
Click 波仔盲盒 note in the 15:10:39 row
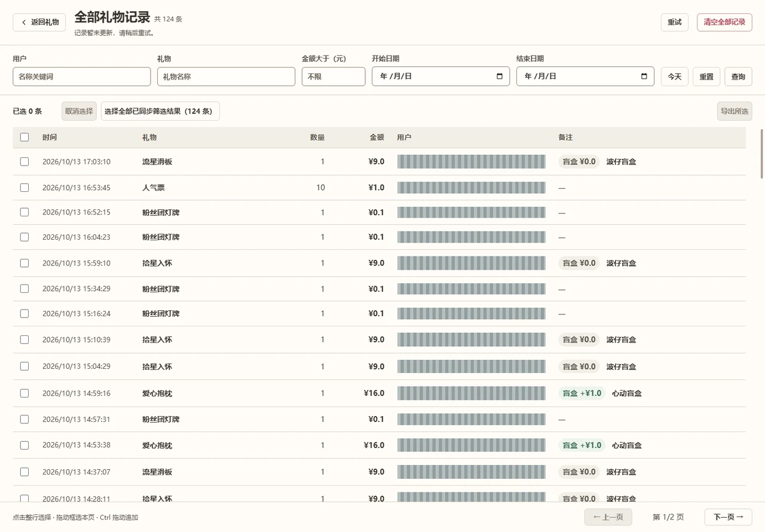pyautogui.click(x=622, y=340)
